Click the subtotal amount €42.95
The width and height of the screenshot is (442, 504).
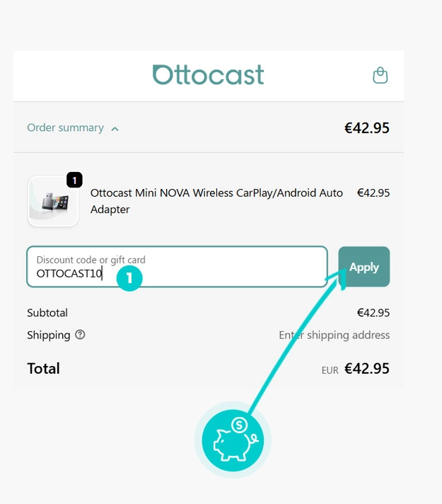(373, 313)
